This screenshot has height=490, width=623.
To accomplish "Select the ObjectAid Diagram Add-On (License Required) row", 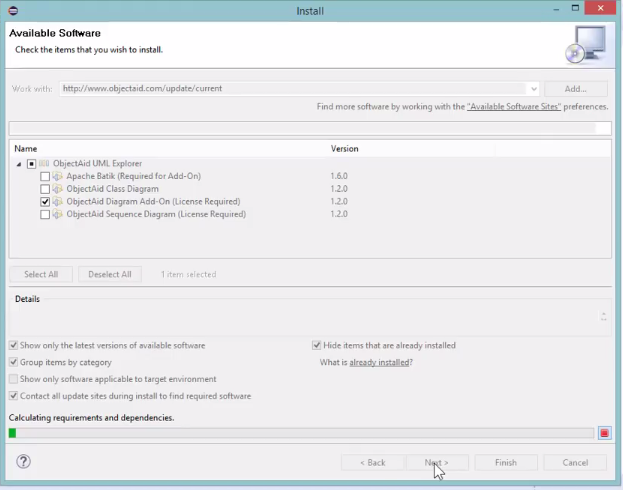I will point(153,201).
